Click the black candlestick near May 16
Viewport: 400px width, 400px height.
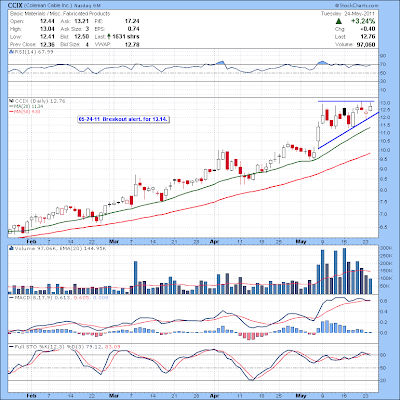coord(344,112)
